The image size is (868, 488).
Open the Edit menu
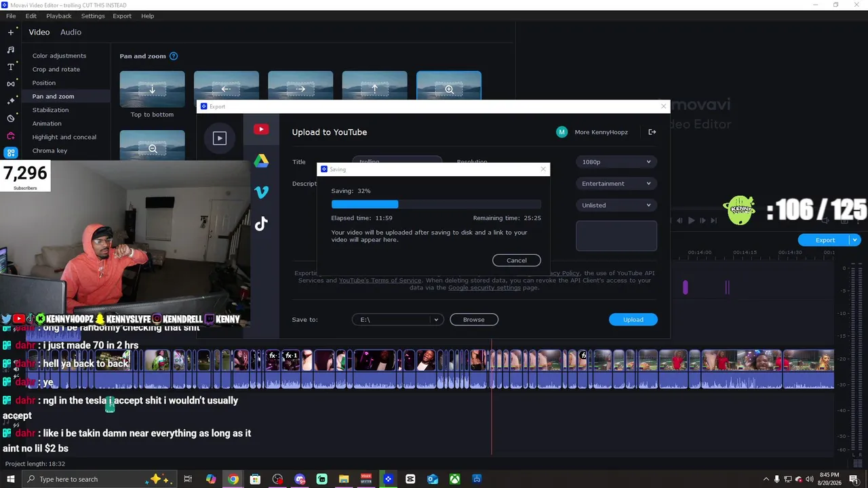click(x=31, y=16)
